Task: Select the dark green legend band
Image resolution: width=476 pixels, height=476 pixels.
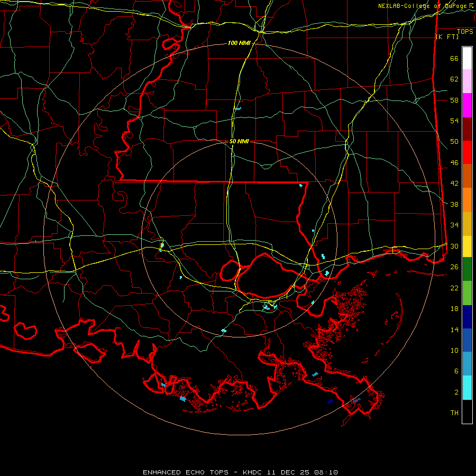Action: pyautogui.click(x=467, y=269)
